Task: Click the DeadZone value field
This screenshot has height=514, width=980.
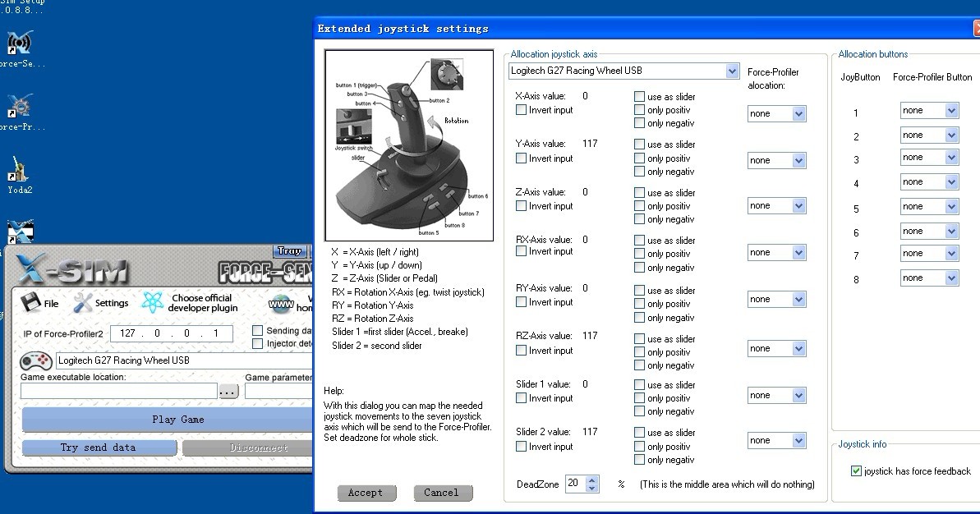Action: point(574,484)
